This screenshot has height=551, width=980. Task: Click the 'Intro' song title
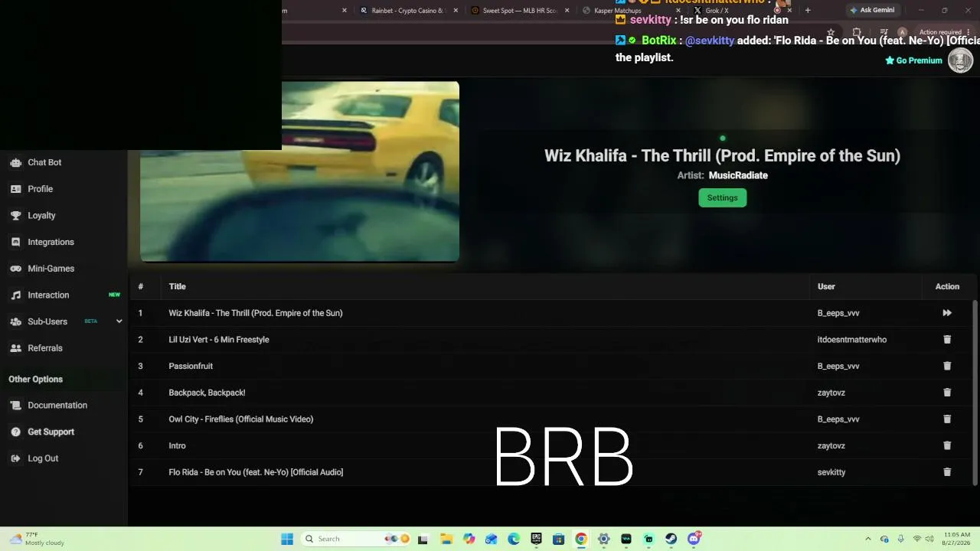pyautogui.click(x=177, y=445)
